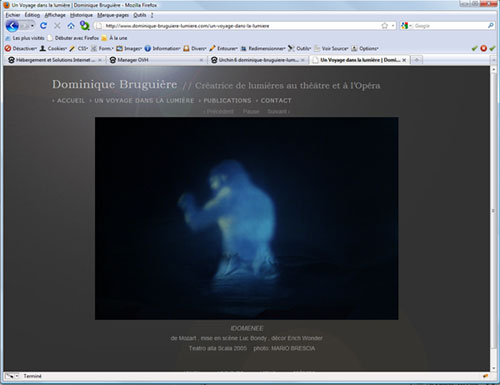The height and width of the screenshot is (385, 500).
Task: Switch to Hébergement et Solutions Internet tab
Action: tap(55, 60)
